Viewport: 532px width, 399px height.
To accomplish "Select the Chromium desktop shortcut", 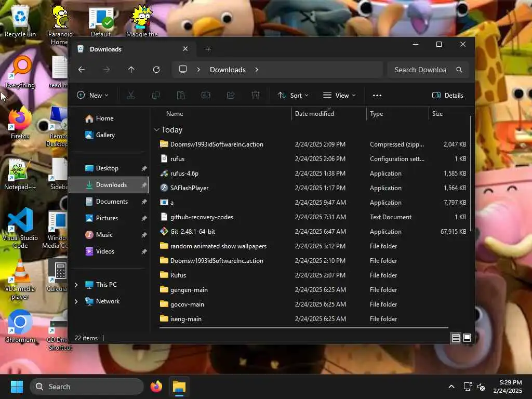I will 20,326.
